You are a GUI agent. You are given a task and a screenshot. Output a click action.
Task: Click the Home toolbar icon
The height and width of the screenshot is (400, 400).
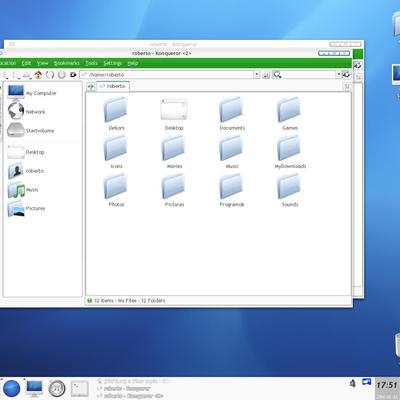click(38, 75)
